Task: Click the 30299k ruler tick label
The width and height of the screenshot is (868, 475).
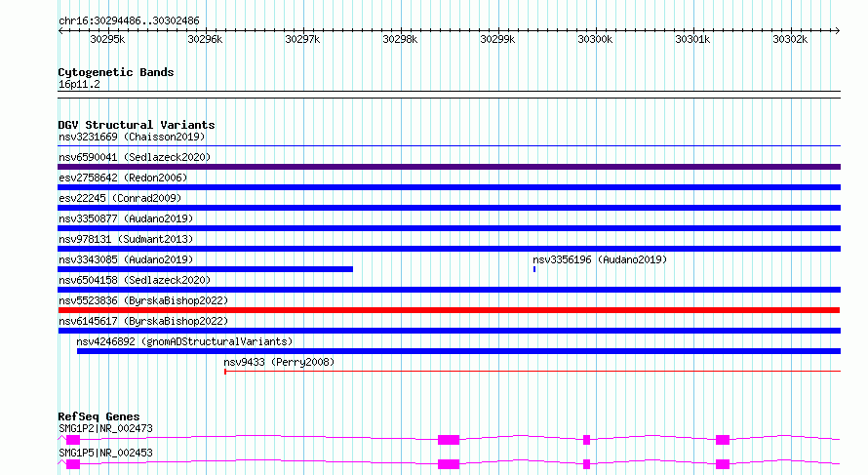Action: pos(497,39)
